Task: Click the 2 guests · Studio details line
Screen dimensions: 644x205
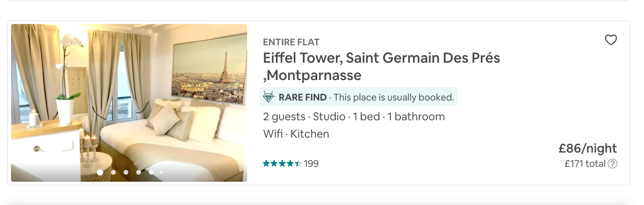Action: tap(353, 117)
